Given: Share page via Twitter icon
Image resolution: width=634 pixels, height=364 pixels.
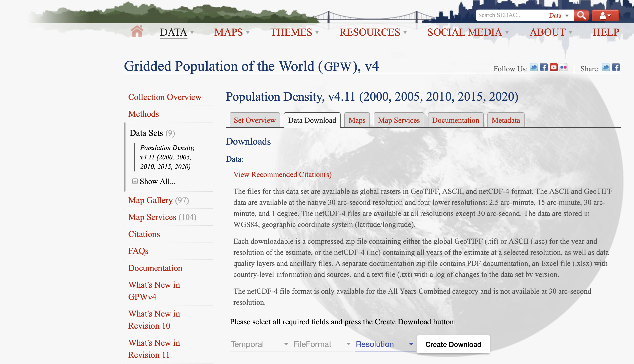Looking at the screenshot, I should [x=606, y=68].
